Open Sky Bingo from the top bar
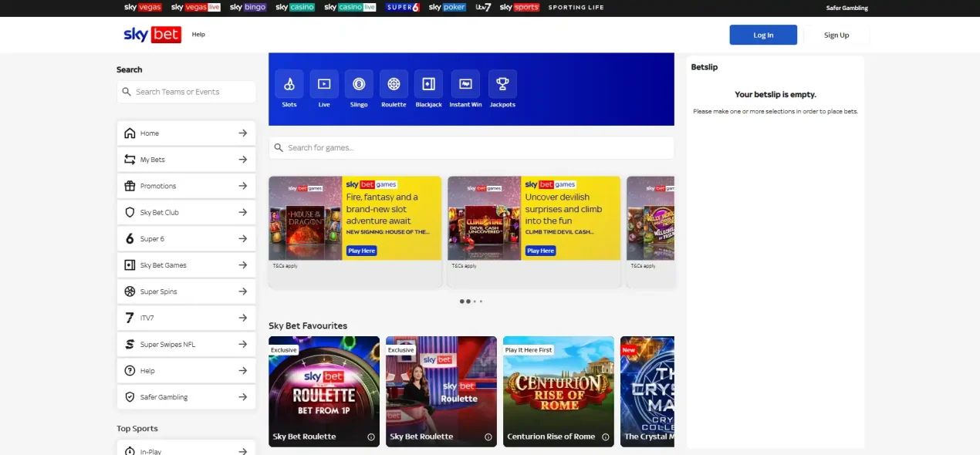 (x=248, y=7)
